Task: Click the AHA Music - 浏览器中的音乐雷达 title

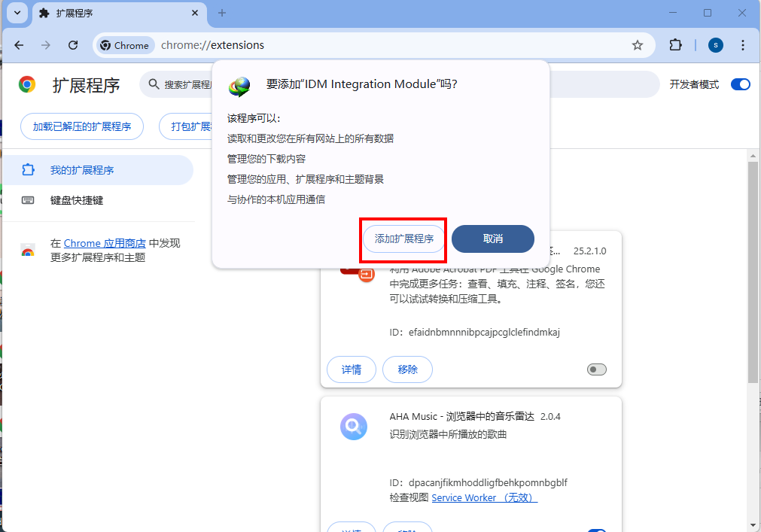Action: tap(461, 416)
